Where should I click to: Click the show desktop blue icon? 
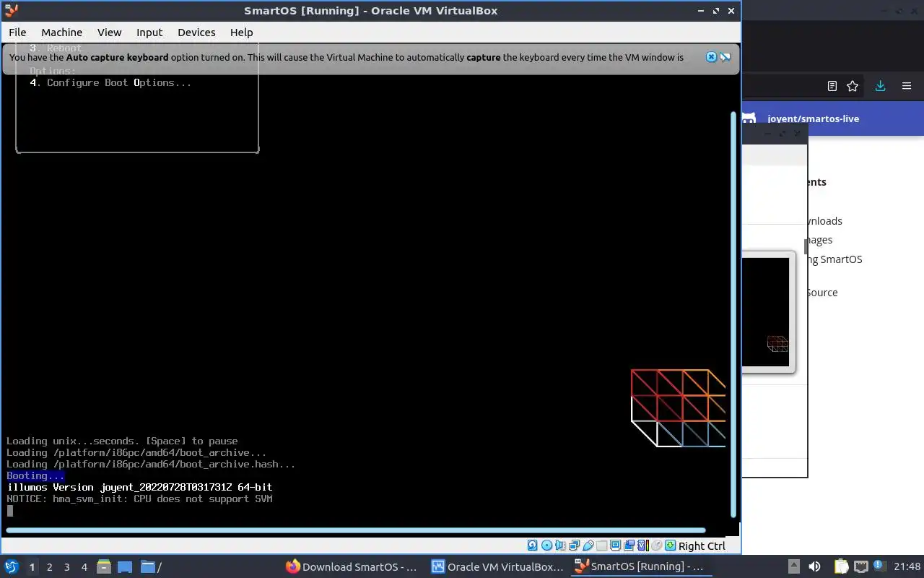tap(125, 566)
